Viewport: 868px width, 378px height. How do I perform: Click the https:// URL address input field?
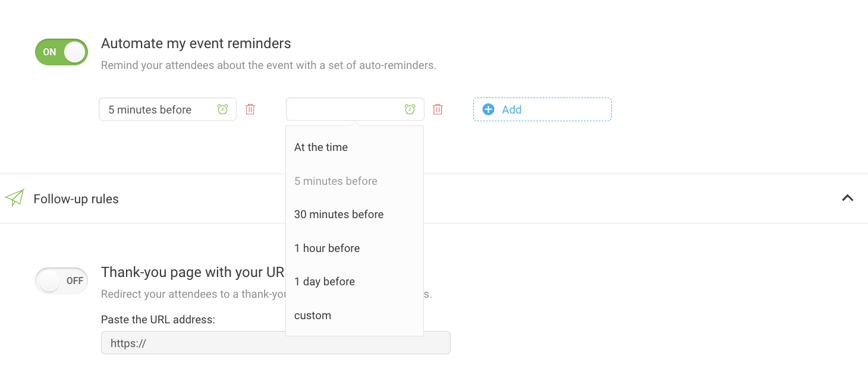click(x=276, y=343)
